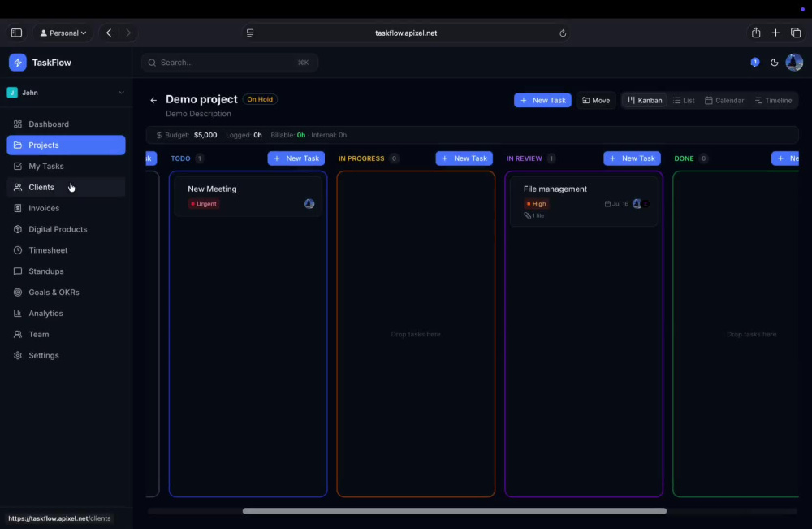This screenshot has height=529, width=812.
Task: Click the taskflow.apixel.net address bar
Action: coord(406,33)
